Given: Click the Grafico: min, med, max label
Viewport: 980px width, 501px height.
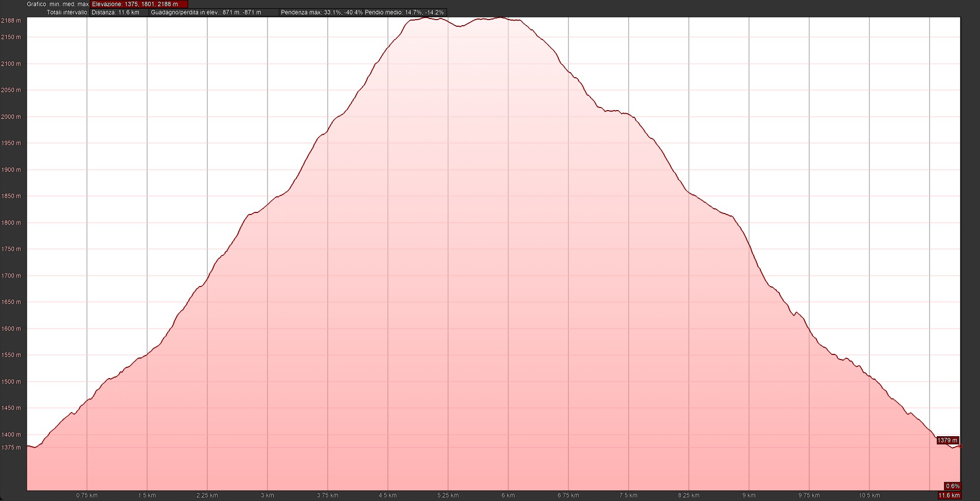Looking at the screenshot, I should click(x=58, y=4).
